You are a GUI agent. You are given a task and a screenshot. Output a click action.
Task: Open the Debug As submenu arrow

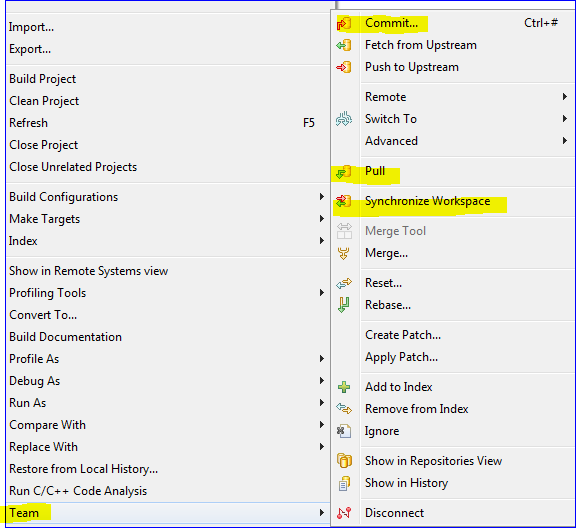(x=322, y=381)
